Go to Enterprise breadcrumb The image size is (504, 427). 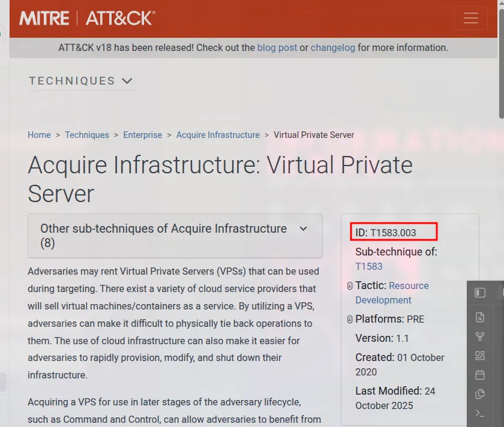(142, 135)
